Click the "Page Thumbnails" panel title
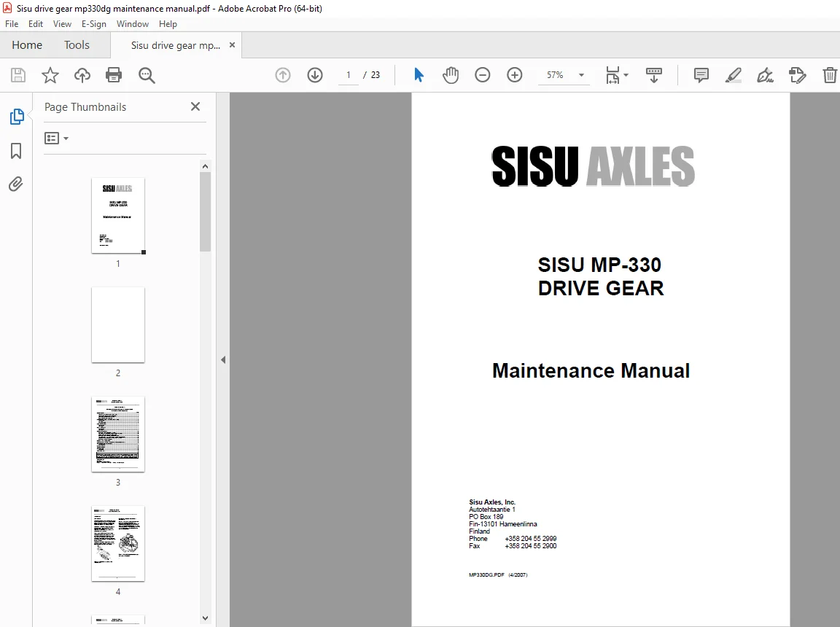840x627 pixels. [x=85, y=107]
